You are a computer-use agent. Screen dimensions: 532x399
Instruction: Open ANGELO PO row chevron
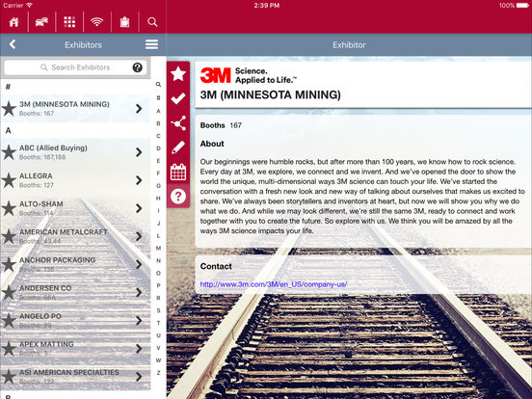coord(139,321)
